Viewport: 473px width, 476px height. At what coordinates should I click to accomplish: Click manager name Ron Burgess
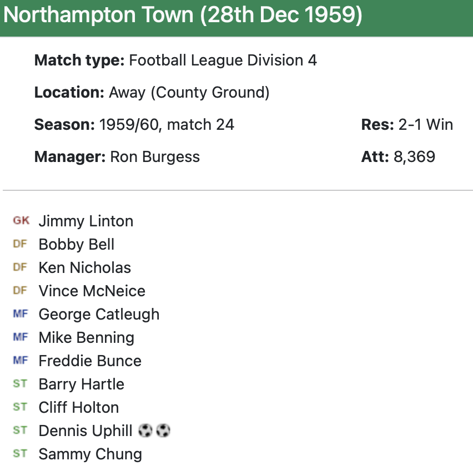click(155, 157)
